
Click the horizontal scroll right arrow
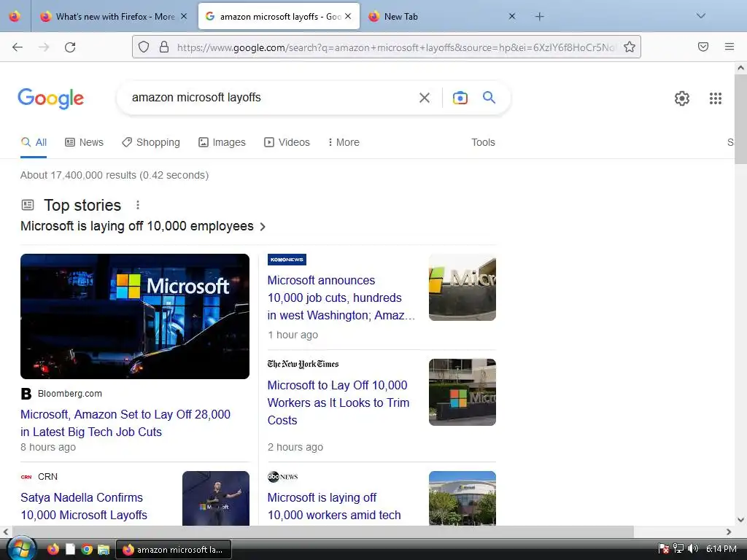(729, 532)
